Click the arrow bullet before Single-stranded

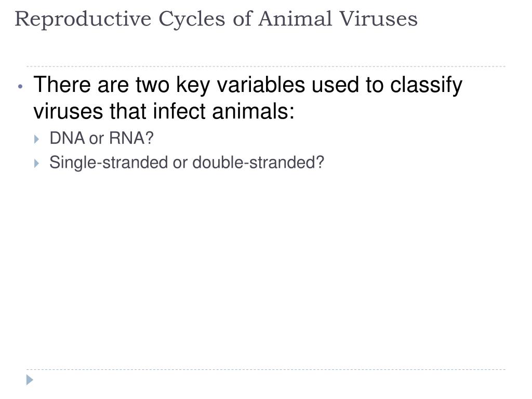[37, 163]
